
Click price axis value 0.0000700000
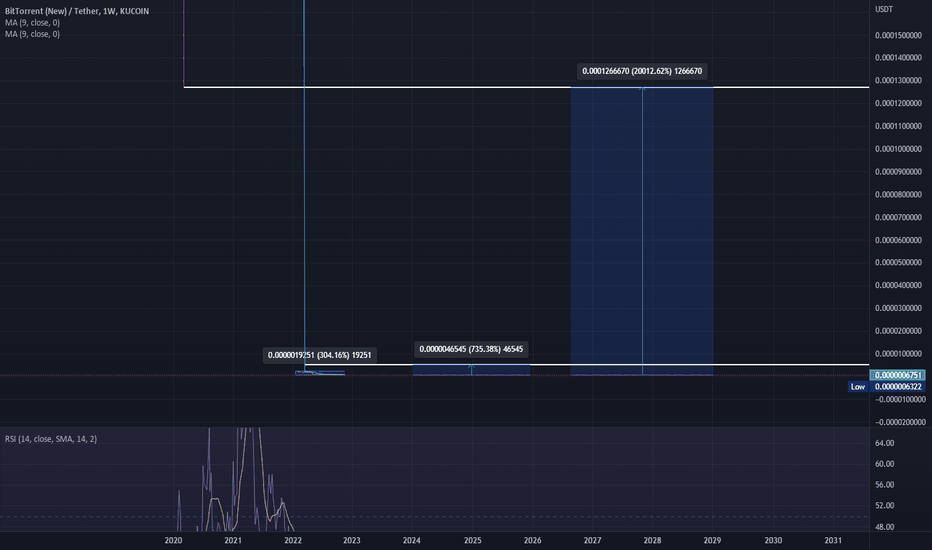point(898,217)
